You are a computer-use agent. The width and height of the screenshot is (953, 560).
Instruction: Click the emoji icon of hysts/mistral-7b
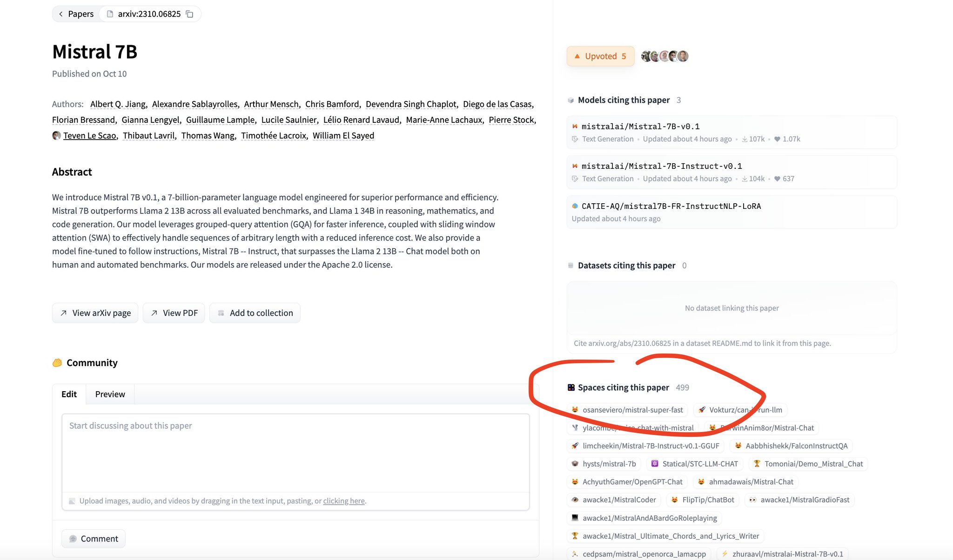coord(575,464)
